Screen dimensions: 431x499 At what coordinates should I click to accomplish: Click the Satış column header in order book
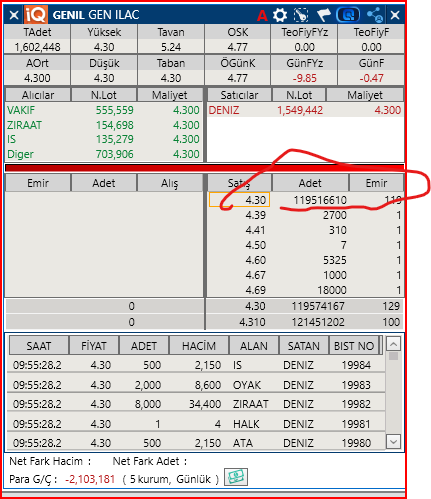pos(239,183)
